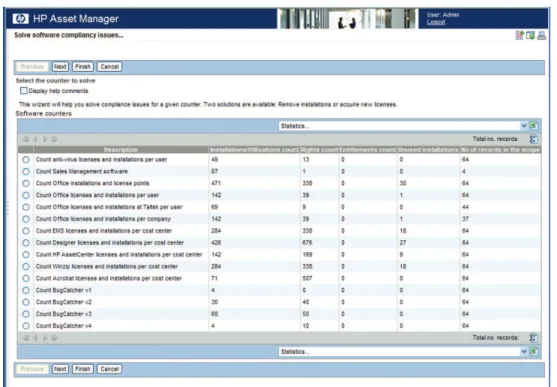Click green refresh icon beside bottom Statistics dropdown
Viewport: 557px width, 387px height.
pos(534,351)
